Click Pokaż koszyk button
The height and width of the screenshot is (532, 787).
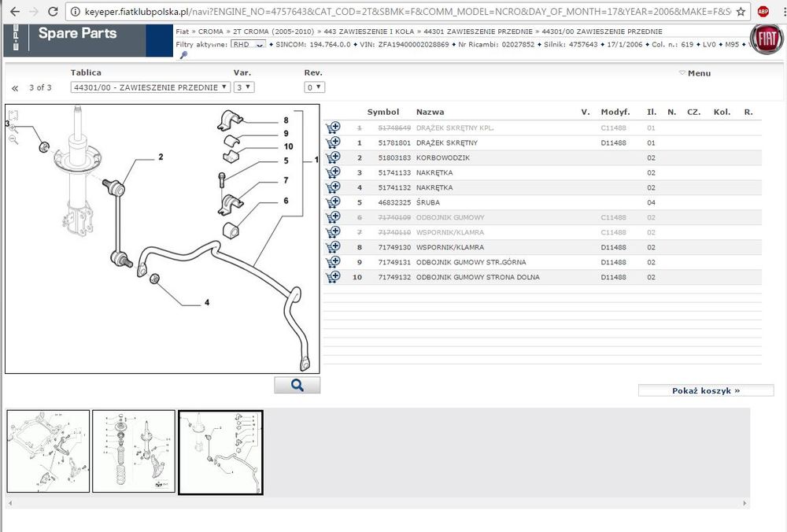click(x=706, y=390)
